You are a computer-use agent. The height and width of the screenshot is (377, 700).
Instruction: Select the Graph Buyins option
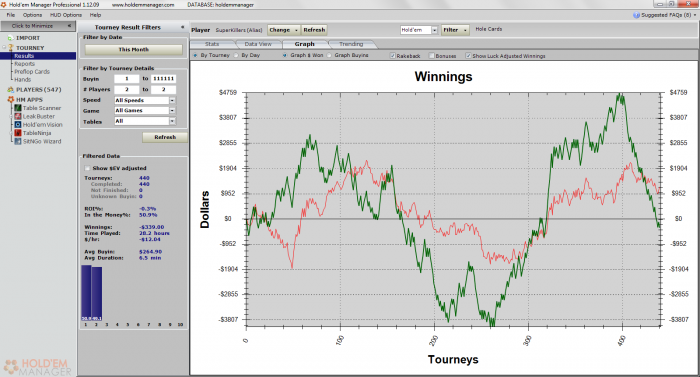click(x=329, y=55)
